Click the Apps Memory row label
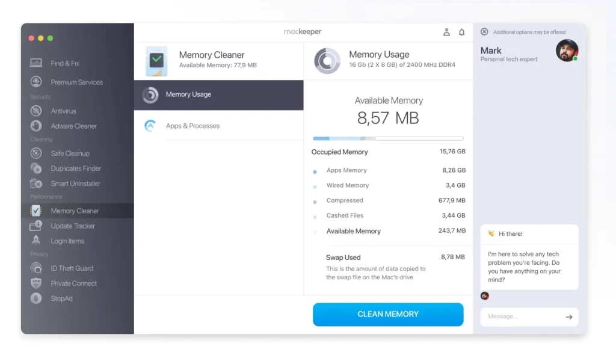Viewport: 616px width, 364px height. coord(346,170)
